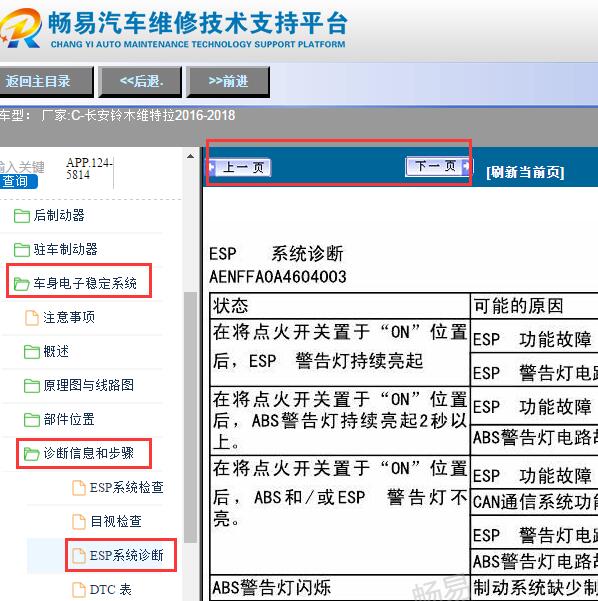Click the ESP系统检查 document icon
The image size is (598, 601).
(x=79, y=488)
